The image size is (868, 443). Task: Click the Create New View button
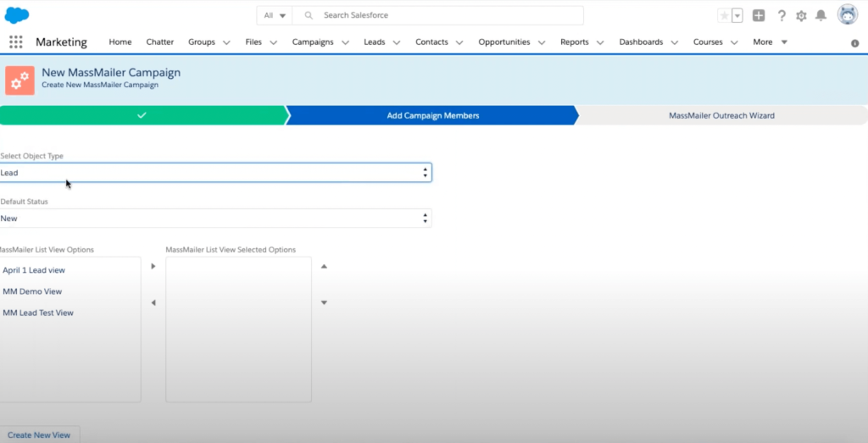click(x=39, y=435)
